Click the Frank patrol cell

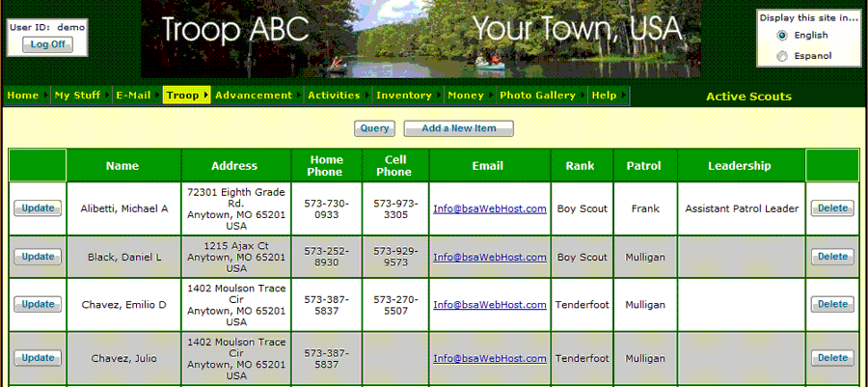coord(645,208)
